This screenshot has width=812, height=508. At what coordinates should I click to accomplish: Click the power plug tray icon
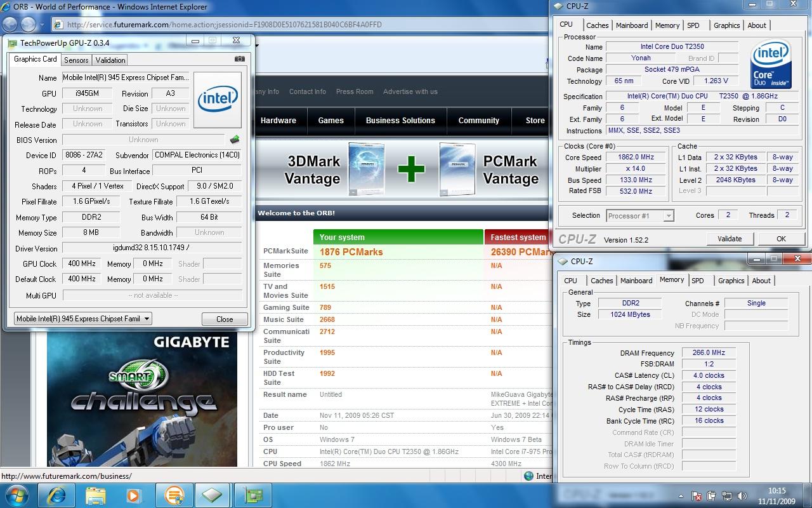click(712, 497)
